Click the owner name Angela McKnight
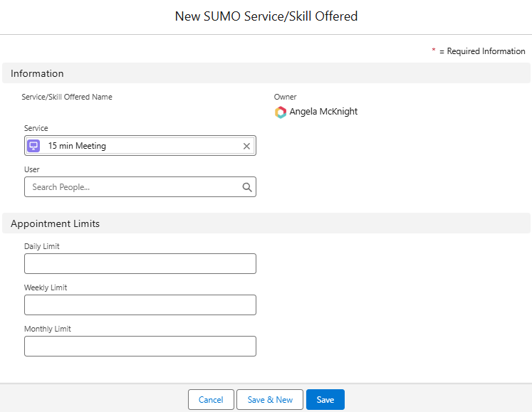 pos(323,112)
